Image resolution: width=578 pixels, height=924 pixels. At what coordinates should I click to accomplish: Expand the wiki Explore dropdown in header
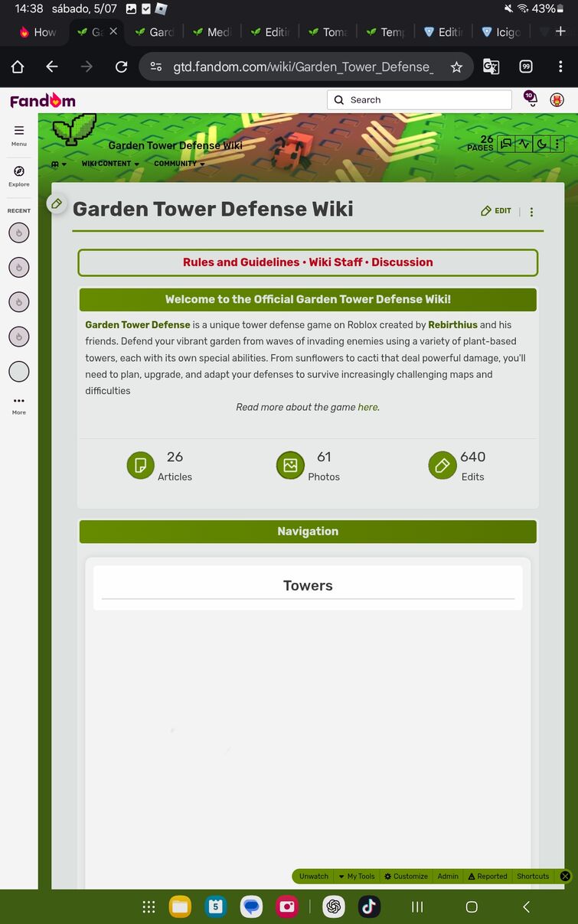coord(59,164)
